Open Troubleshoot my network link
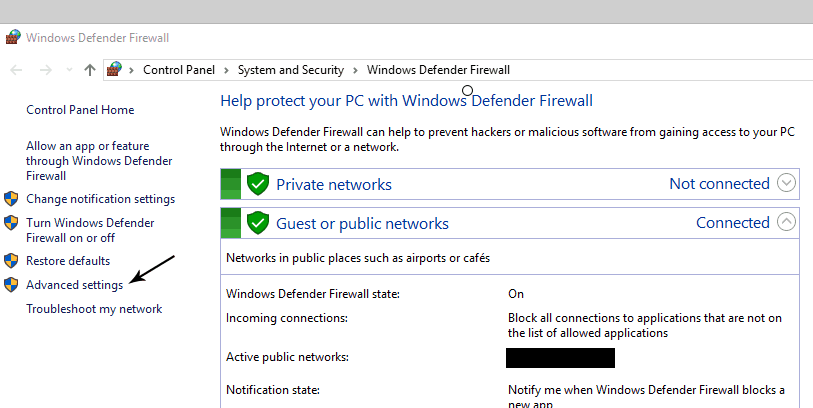This screenshot has height=408, width=813. click(94, 309)
